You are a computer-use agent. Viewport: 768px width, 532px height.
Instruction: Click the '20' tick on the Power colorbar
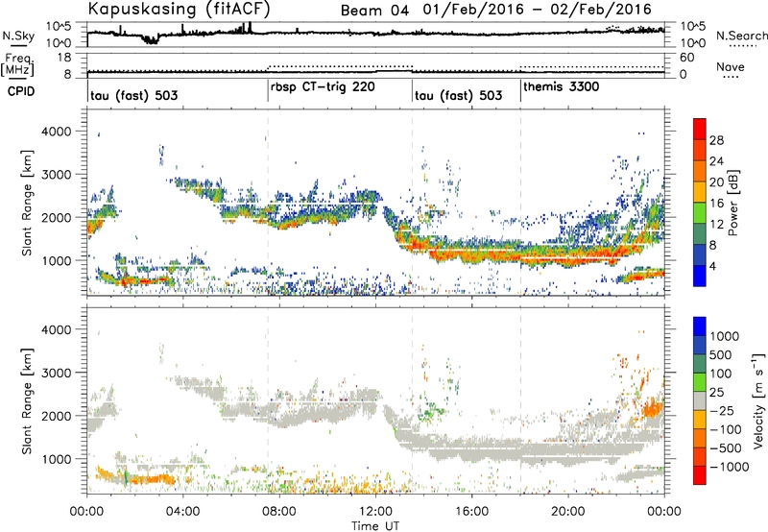[x=716, y=182]
